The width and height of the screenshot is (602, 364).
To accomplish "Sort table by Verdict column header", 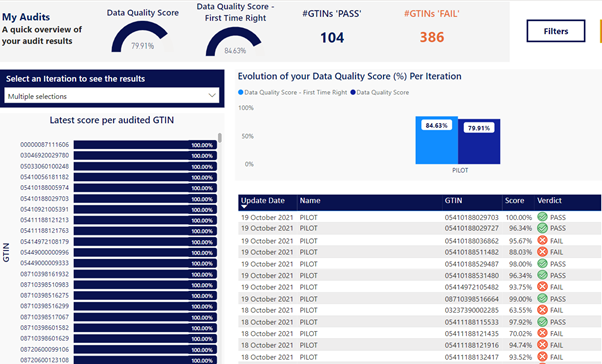I will [x=549, y=200].
